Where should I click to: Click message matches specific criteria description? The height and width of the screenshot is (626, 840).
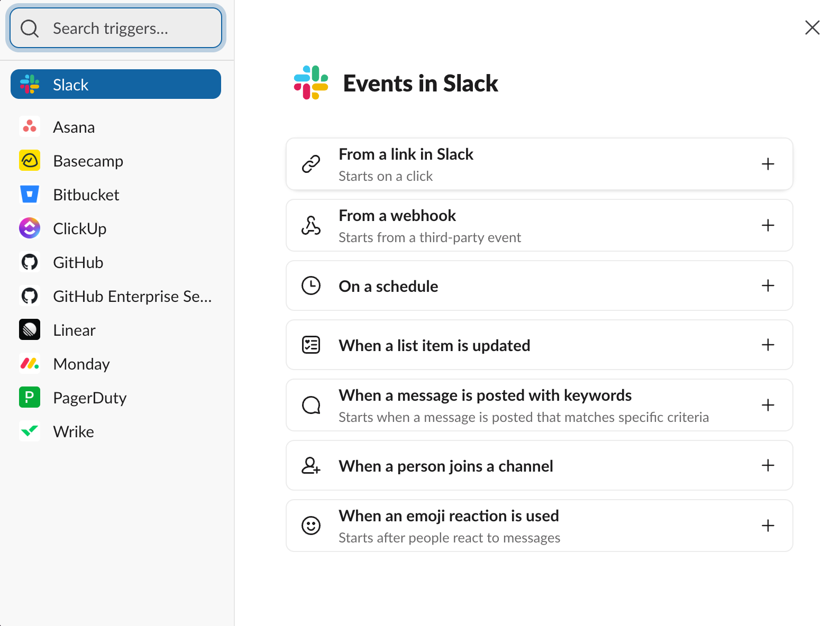tap(524, 417)
